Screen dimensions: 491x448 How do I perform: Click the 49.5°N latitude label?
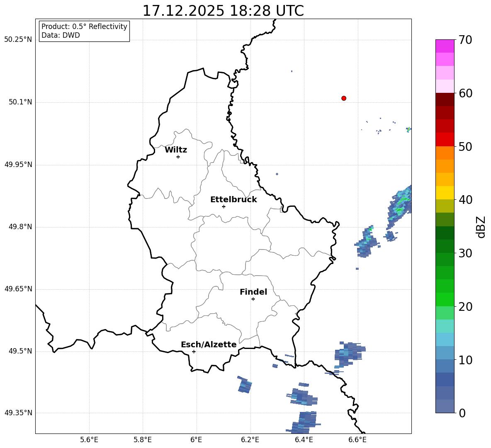pyautogui.click(x=20, y=351)
